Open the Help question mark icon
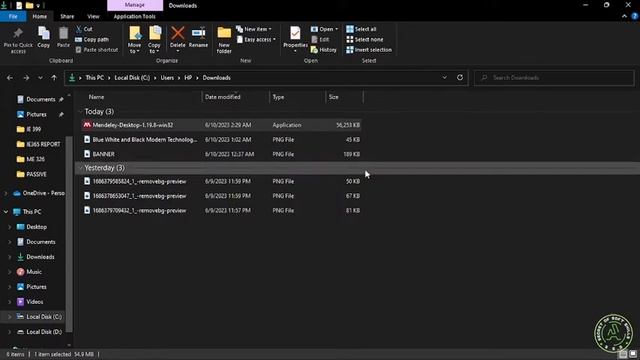640x360 pixels. 635,16
